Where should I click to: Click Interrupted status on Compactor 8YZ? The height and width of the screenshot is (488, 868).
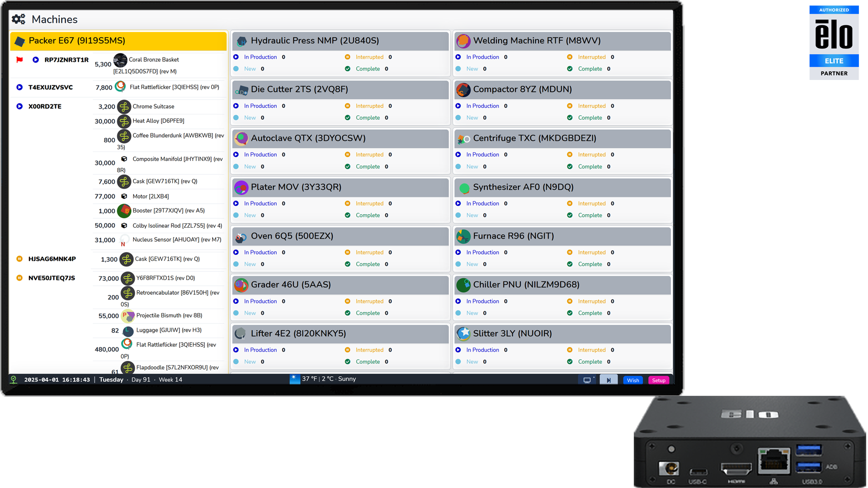tap(591, 106)
